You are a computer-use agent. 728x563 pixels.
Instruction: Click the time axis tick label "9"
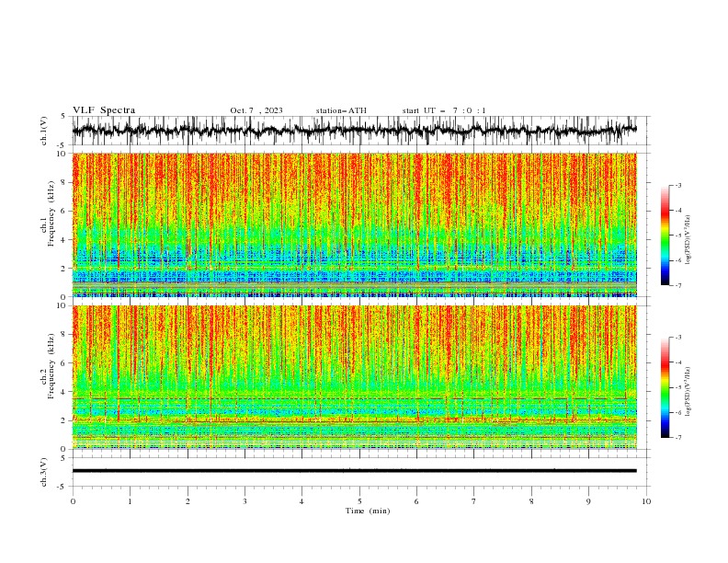coord(588,501)
